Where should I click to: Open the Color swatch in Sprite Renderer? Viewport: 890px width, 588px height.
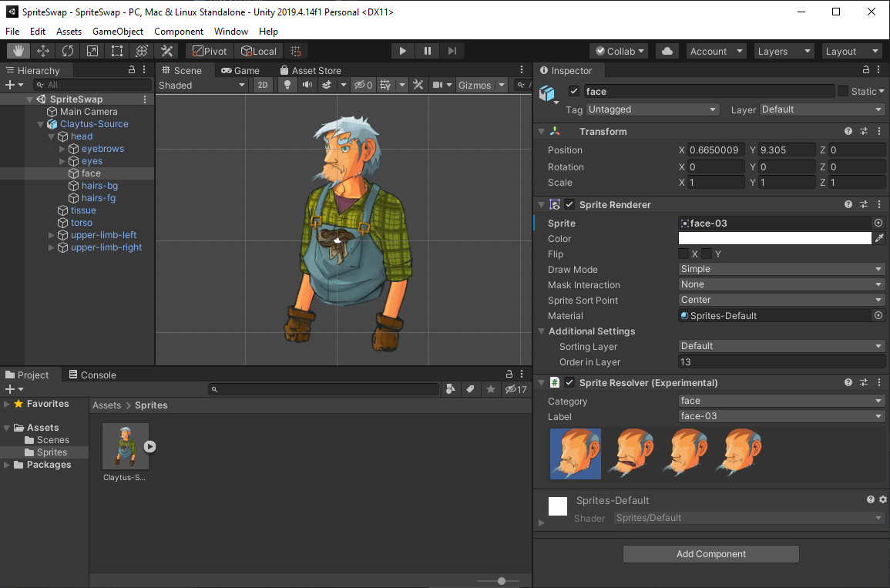[774, 238]
